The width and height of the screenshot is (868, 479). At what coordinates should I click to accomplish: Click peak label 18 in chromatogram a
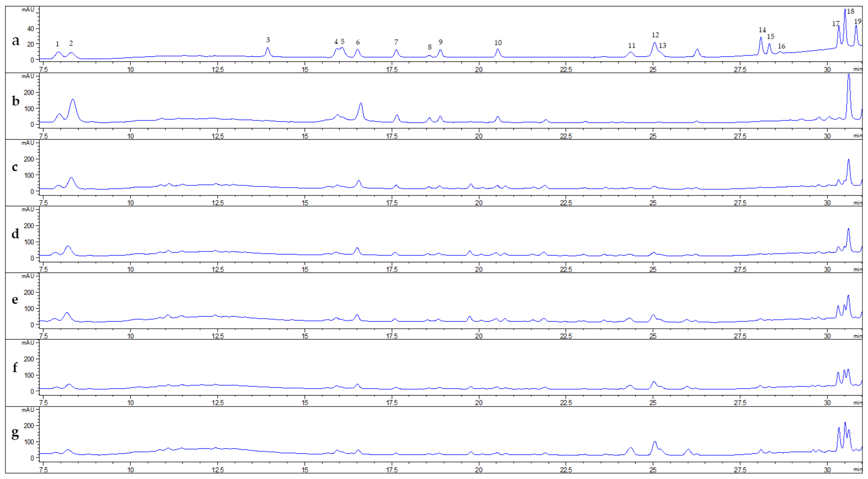click(x=851, y=12)
